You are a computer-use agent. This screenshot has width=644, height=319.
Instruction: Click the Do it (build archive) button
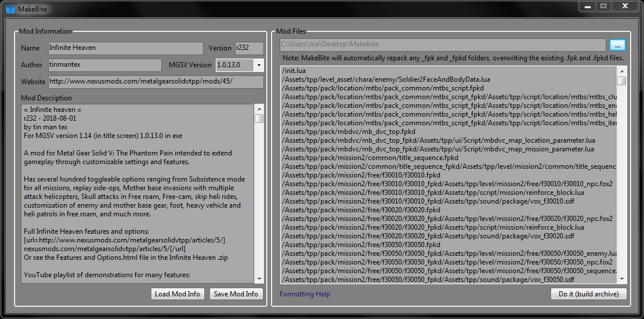tap(588, 294)
